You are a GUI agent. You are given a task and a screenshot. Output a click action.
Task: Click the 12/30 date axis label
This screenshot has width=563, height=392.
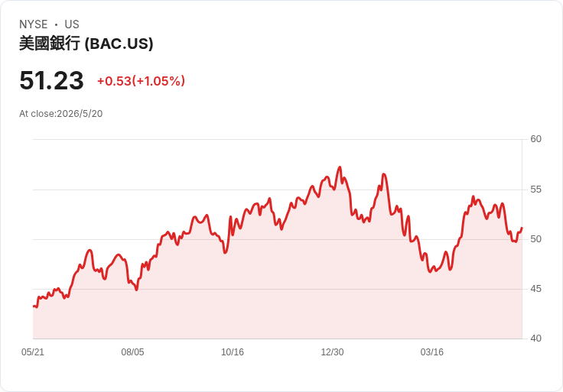[332, 352]
